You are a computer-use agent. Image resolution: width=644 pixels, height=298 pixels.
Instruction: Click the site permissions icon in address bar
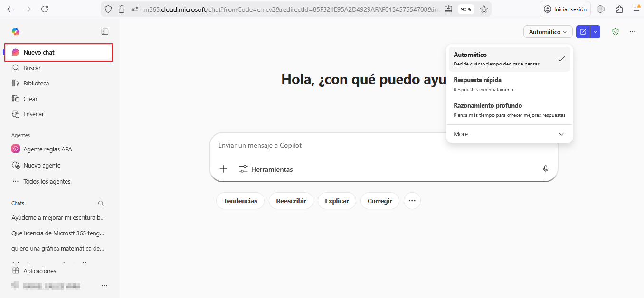(x=135, y=9)
